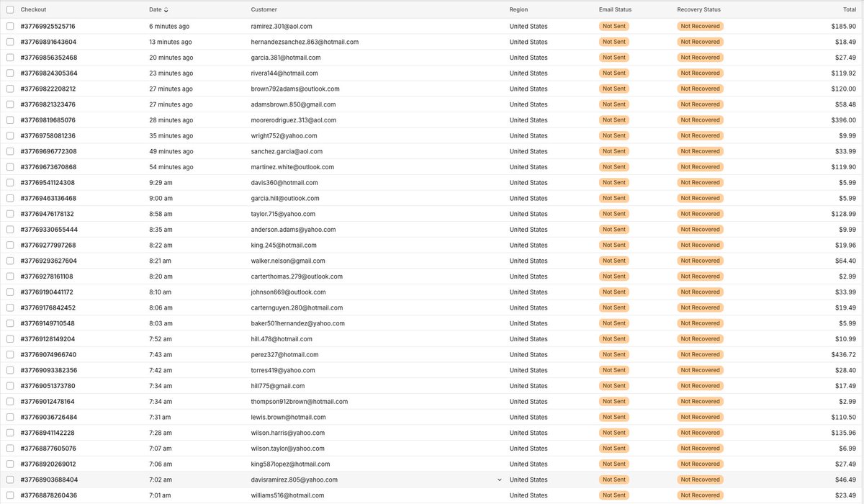Click email perez327@hotmail.com
This screenshot has width=864, height=504.
point(284,354)
